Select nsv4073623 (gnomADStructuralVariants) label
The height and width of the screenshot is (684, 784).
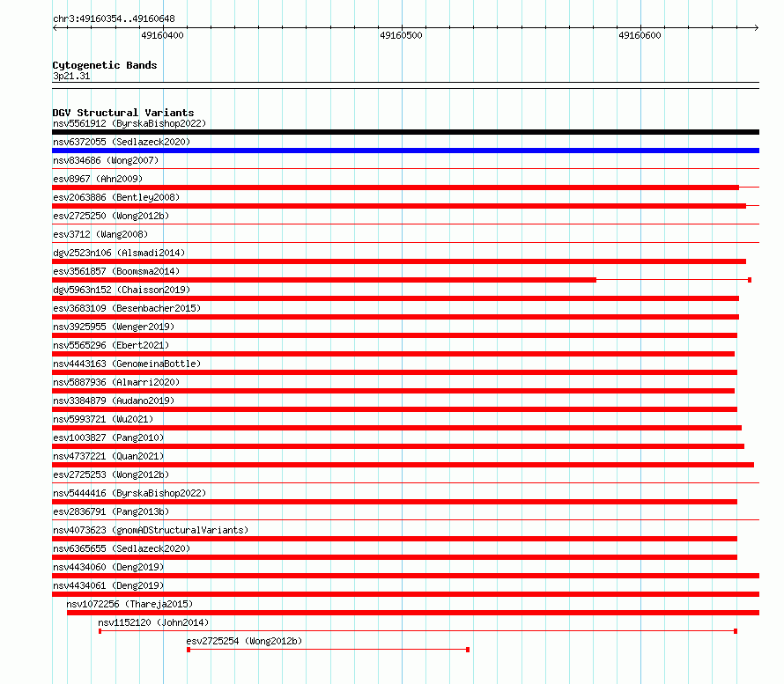coord(151,530)
